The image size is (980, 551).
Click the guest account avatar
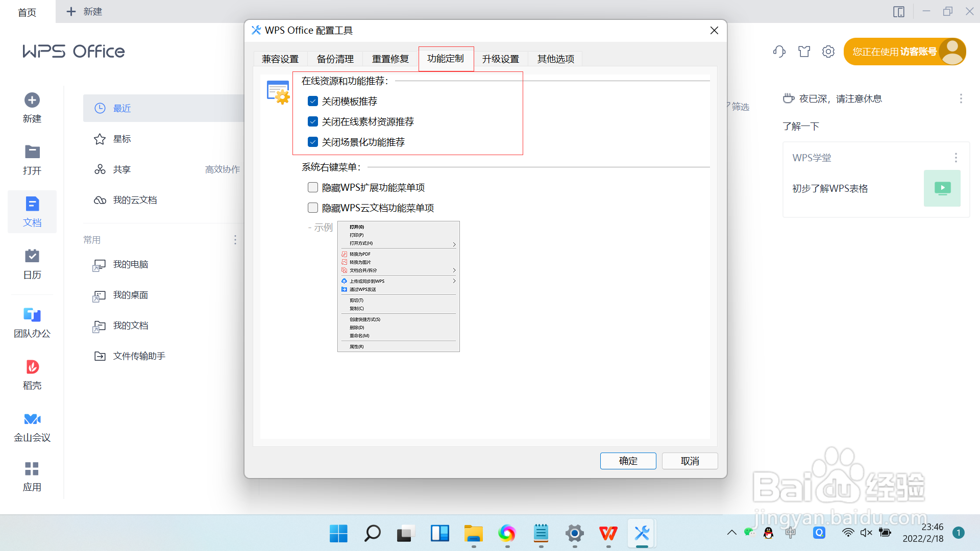coord(951,52)
